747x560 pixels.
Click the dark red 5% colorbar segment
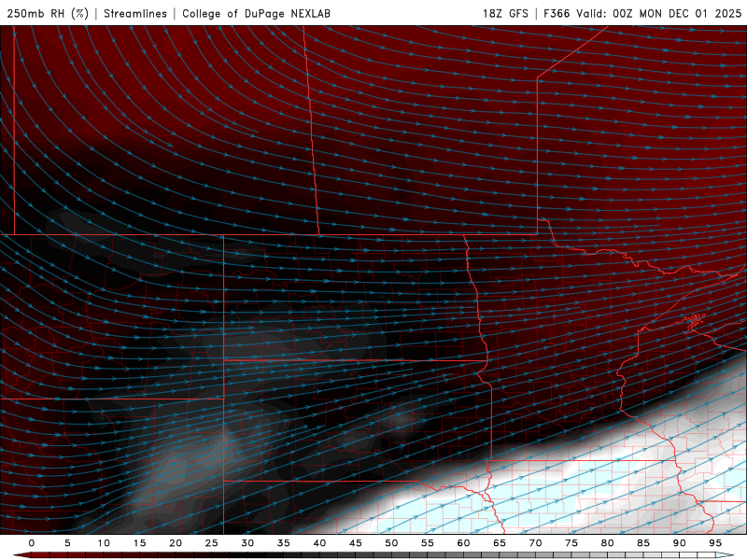pos(77,555)
